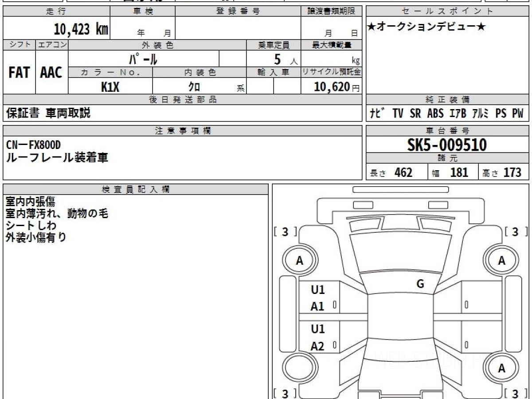Click the 10,620円 recycle deposit amount

click(x=337, y=87)
